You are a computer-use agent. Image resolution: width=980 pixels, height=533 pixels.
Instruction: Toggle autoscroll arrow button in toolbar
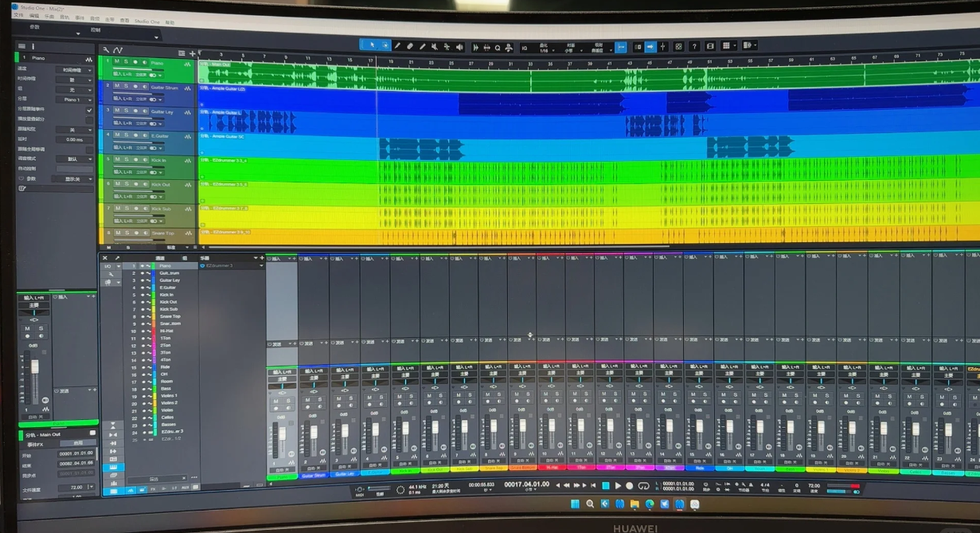(650, 46)
